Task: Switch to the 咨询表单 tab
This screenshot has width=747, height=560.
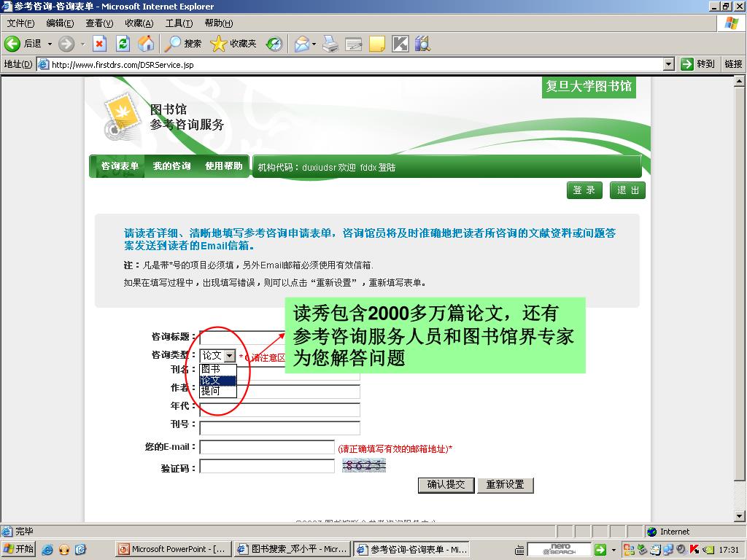Action: coord(119,166)
